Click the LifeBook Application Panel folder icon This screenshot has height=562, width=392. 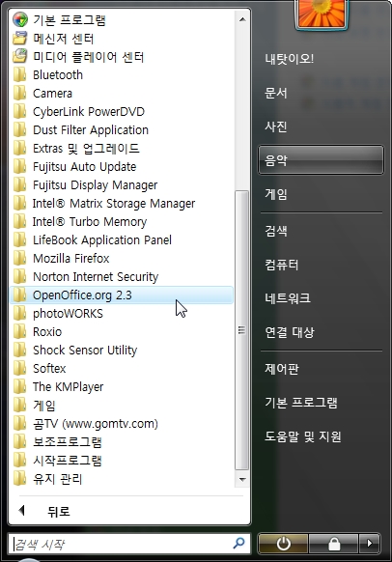(20, 239)
